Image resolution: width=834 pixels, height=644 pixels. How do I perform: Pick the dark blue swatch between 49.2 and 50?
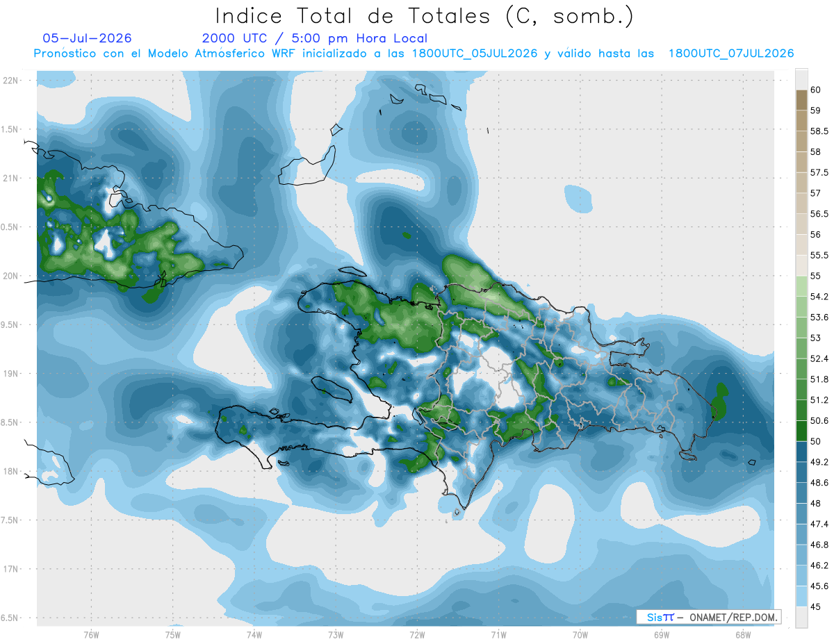(801, 452)
